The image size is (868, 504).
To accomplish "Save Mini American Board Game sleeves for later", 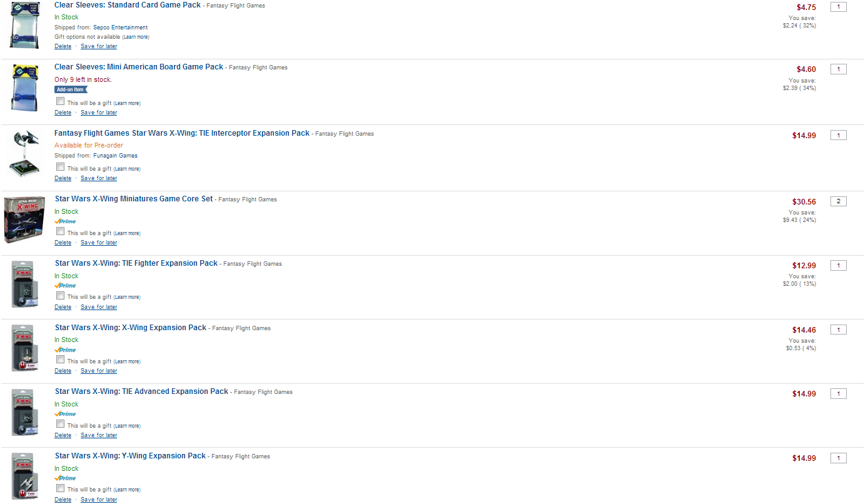I will [x=99, y=113].
